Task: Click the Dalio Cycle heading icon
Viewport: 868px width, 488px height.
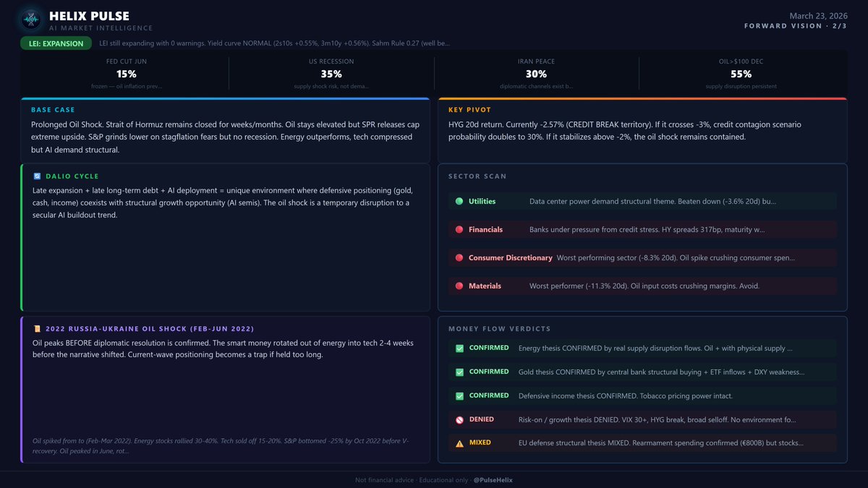Action: tap(37, 176)
